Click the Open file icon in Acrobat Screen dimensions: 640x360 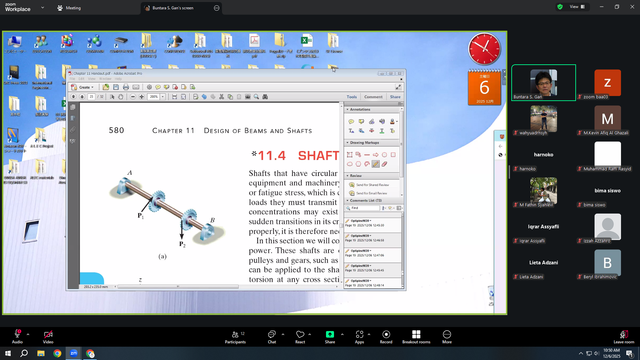tap(106, 87)
